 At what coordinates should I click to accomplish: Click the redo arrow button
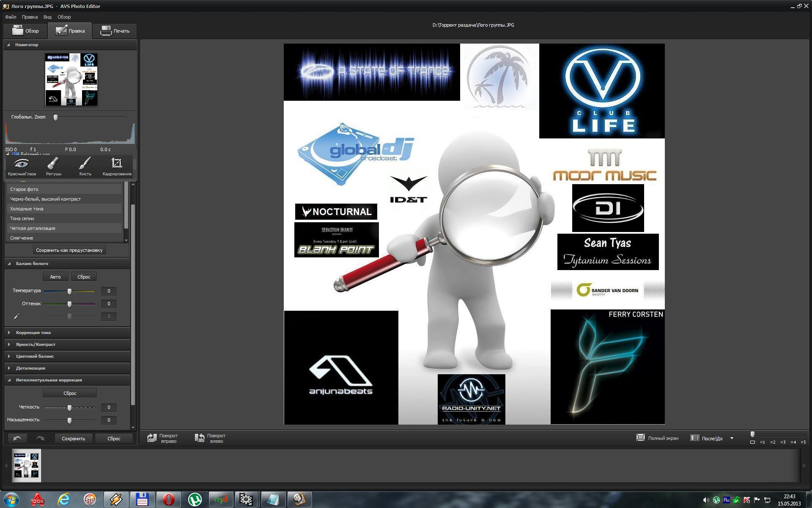pyautogui.click(x=40, y=438)
